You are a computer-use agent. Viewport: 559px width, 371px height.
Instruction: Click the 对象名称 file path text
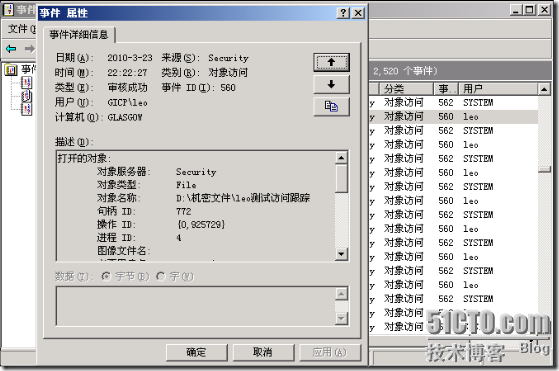[243, 198]
